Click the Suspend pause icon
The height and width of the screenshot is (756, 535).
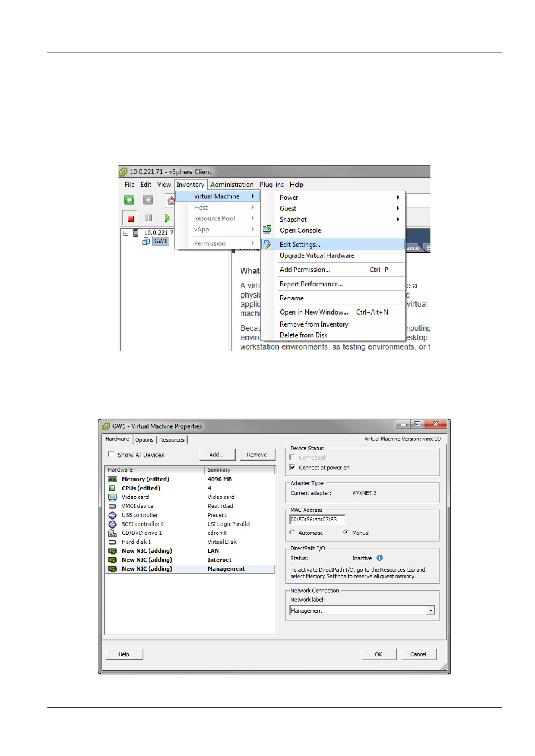(149, 218)
